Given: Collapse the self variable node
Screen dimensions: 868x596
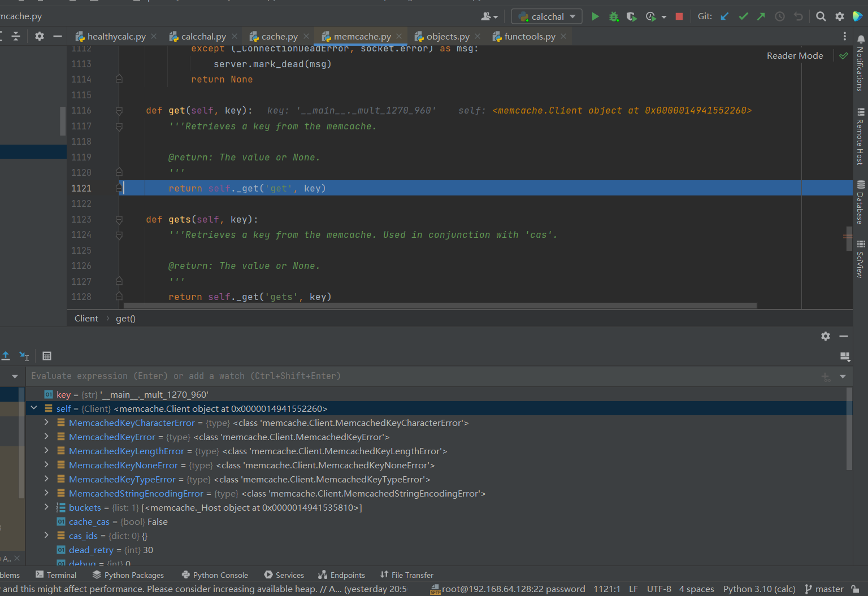Looking at the screenshot, I should pos(34,408).
